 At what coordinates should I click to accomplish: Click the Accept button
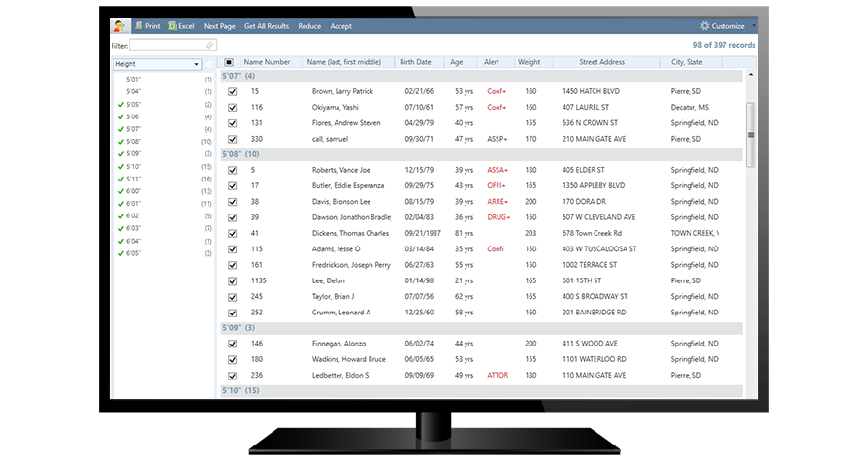coord(340,26)
